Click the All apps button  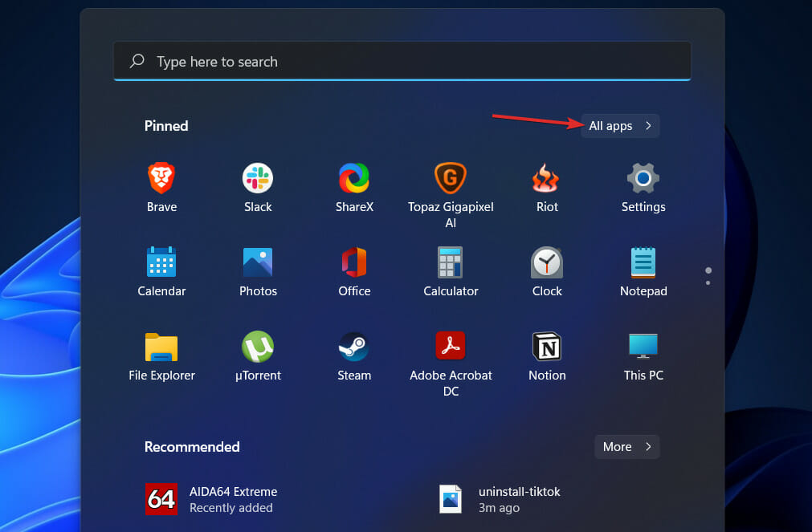tap(620, 126)
